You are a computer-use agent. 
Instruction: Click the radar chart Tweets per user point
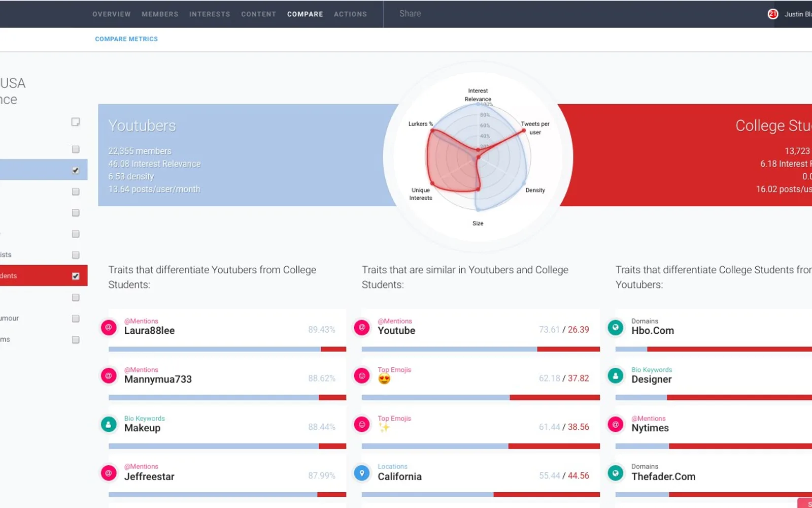[x=524, y=131]
